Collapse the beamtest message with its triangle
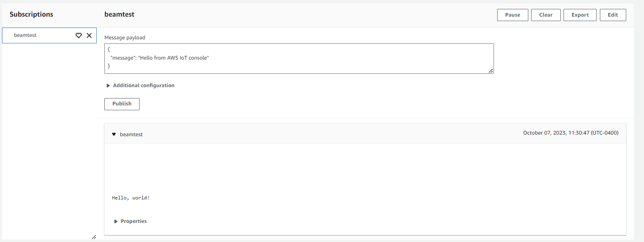Viewport: 644px width, 242px height. pos(114,135)
